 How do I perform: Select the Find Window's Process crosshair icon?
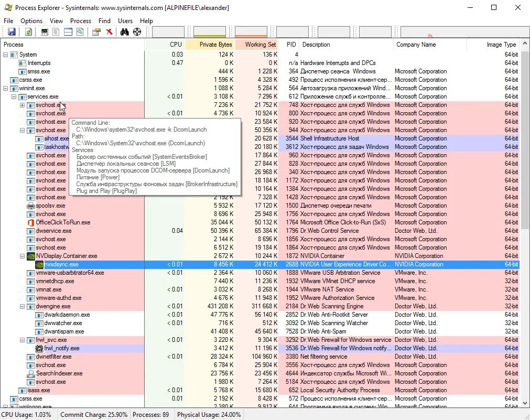[137, 31]
